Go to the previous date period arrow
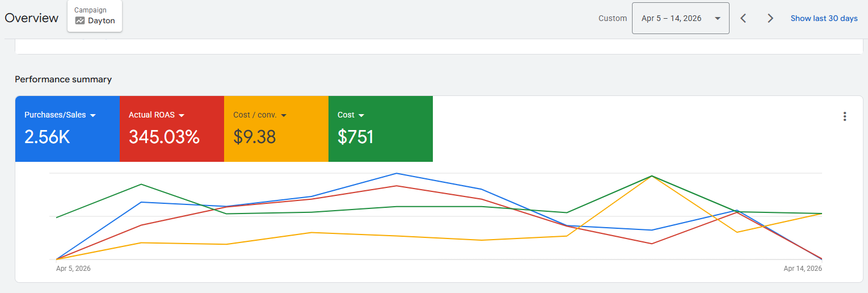Viewport: 868px width, 293px height. click(743, 18)
